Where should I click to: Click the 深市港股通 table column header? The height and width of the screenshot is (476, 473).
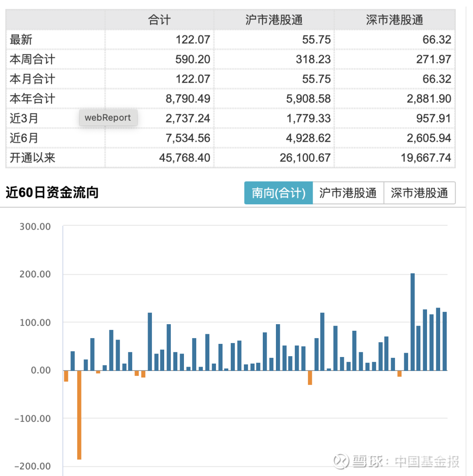[x=395, y=20]
